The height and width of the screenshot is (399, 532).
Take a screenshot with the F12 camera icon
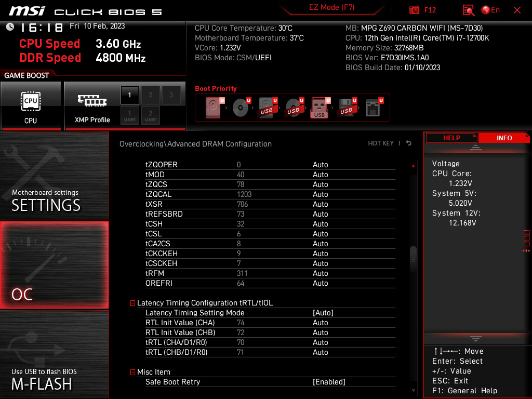(414, 10)
